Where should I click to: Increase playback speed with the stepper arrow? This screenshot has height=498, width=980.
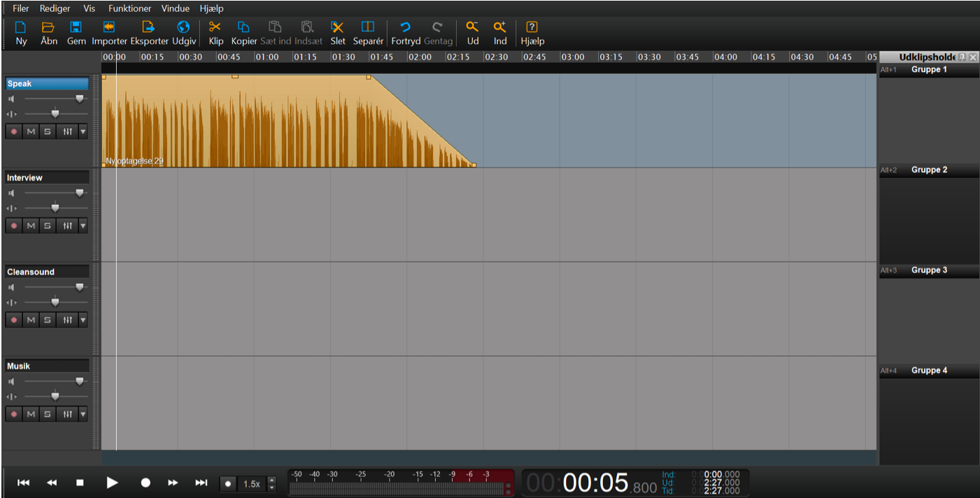point(272,480)
